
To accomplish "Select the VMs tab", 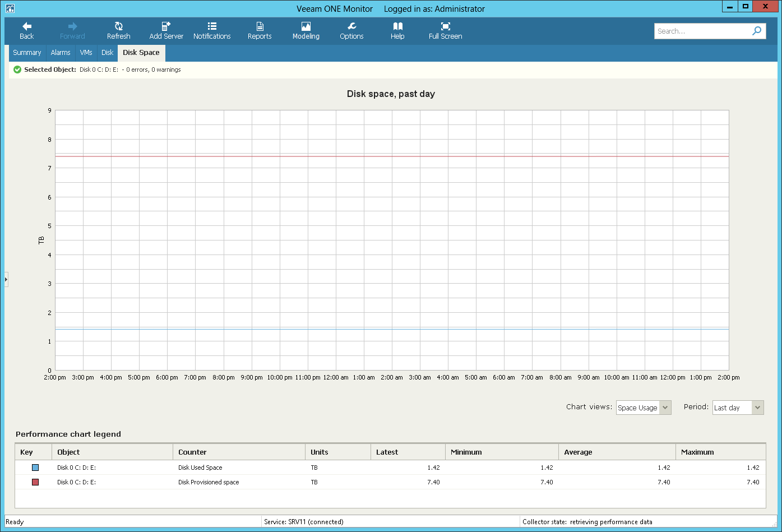I will coord(86,53).
